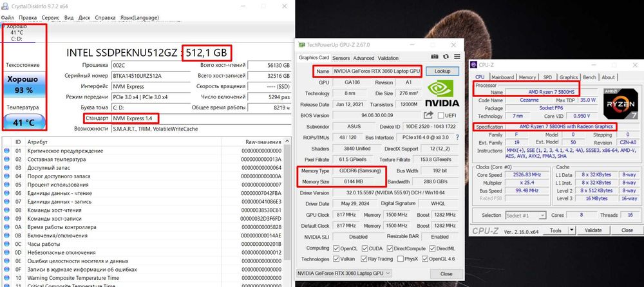Toggle the UEFI checkbox in GPU-Z
This screenshot has height=287, width=644.
440,116
